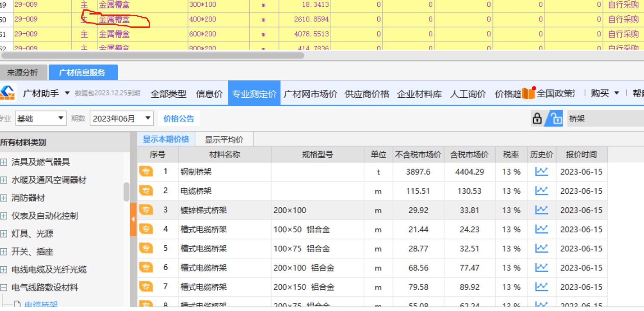Screen dimensions: 644x311
Task: View price history chart for 镀锌梯式桥架
Action: pos(542,210)
